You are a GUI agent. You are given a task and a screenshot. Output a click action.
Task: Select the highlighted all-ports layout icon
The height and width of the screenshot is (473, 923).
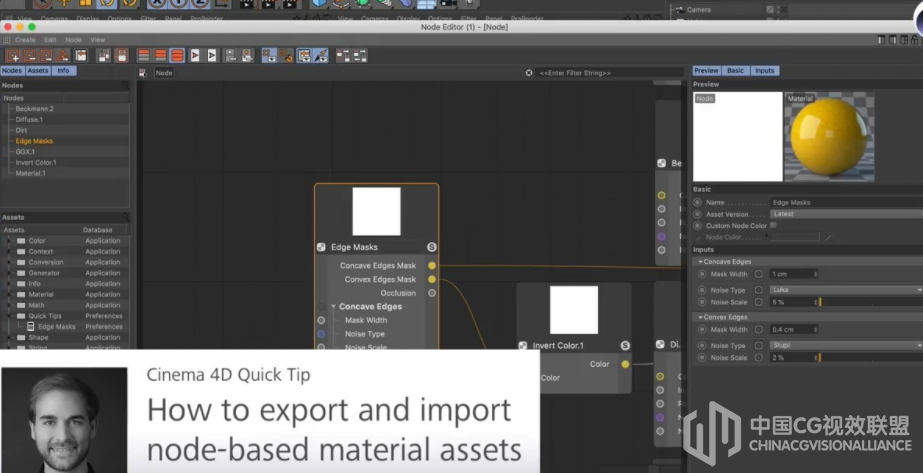177,56
